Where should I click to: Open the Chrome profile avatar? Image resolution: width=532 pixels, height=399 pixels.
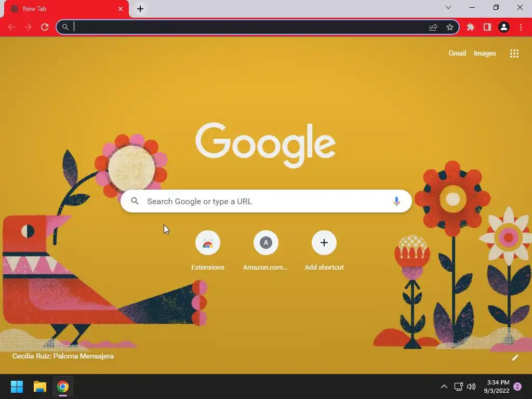504,27
